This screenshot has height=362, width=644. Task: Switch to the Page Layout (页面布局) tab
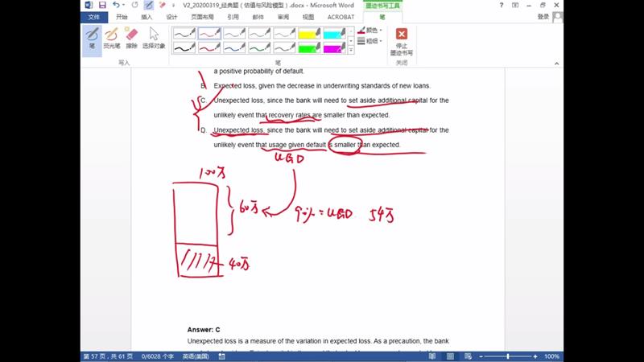(x=202, y=17)
